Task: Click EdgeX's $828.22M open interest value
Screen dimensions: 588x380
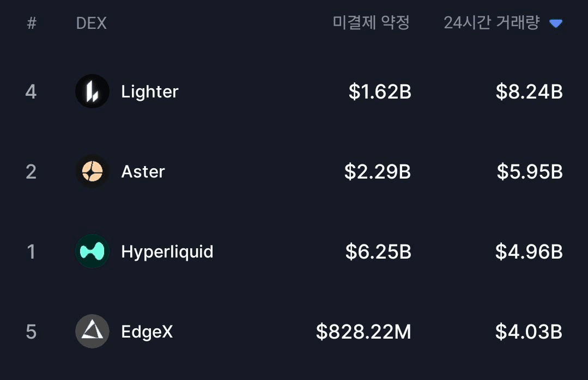Action: [x=363, y=332]
